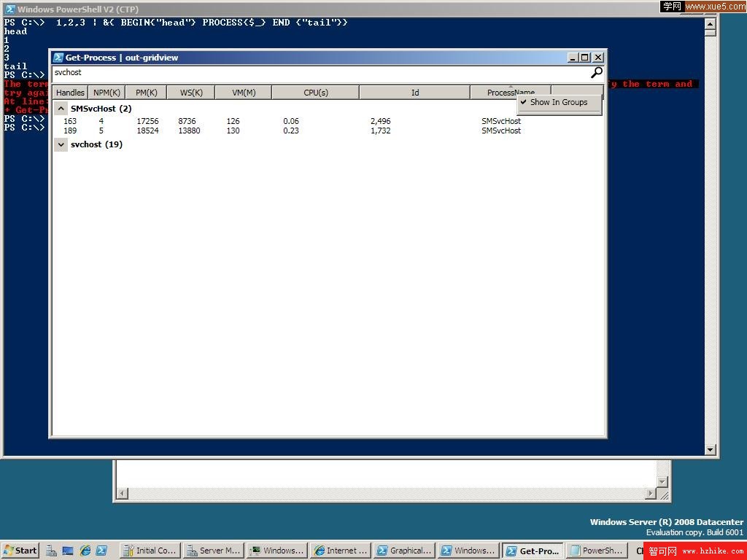
Task: Click down arrow of background window's vertical scrollbar
Action: 662,482
